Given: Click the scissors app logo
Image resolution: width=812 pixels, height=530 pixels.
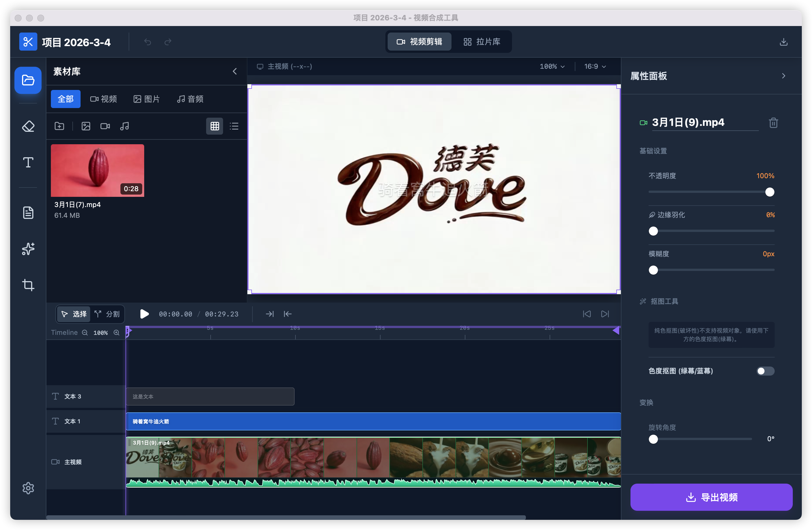Looking at the screenshot, I should pyautogui.click(x=28, y=42).
